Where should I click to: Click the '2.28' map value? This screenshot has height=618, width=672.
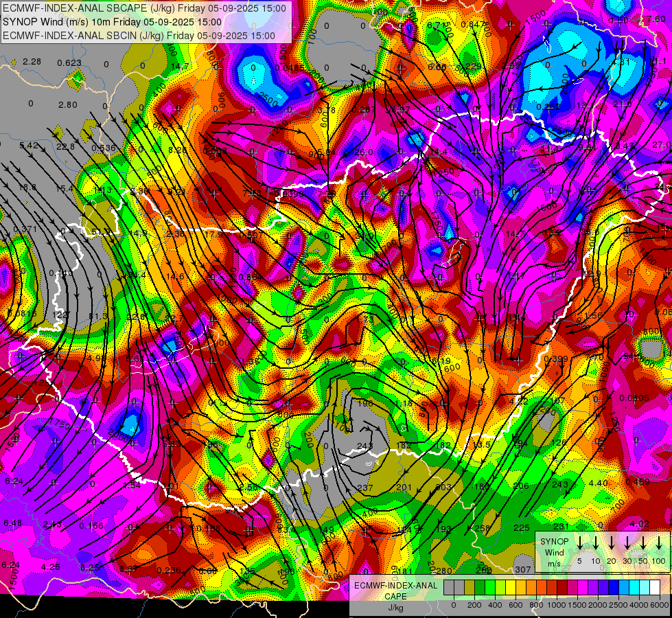tap(32, 62)
